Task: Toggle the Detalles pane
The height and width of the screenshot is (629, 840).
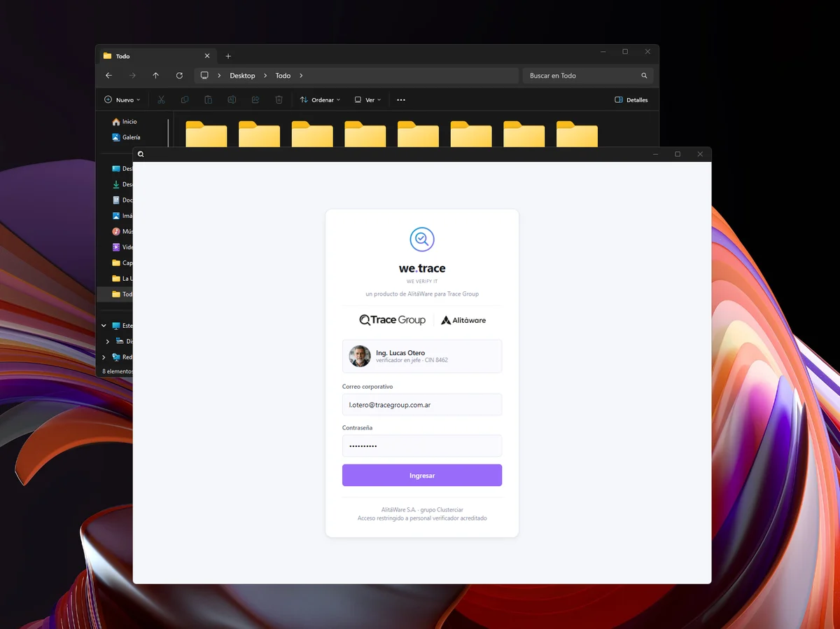Action: (x=631, y=100)
